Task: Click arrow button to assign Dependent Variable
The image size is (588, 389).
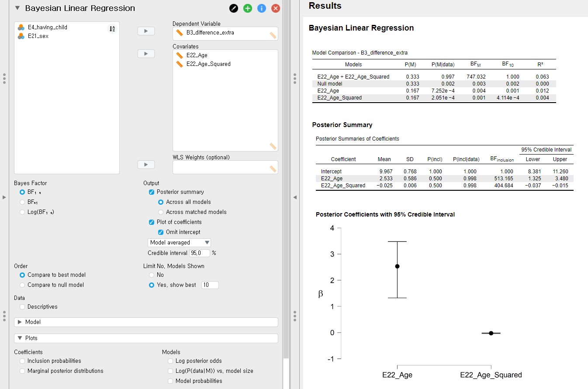Action: click(x=146, y=31)
